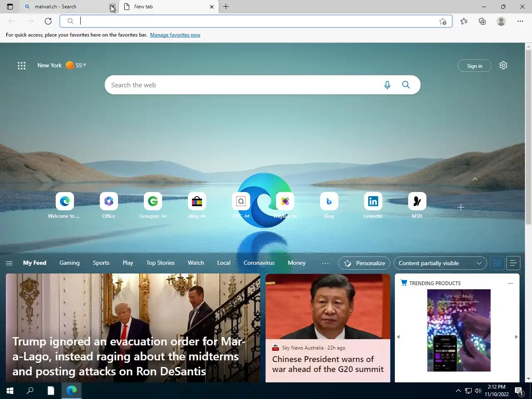532x399 pixels.
Task: Open the app launcher grid icon
Action: pyautogui.click(x=22, y=65)
